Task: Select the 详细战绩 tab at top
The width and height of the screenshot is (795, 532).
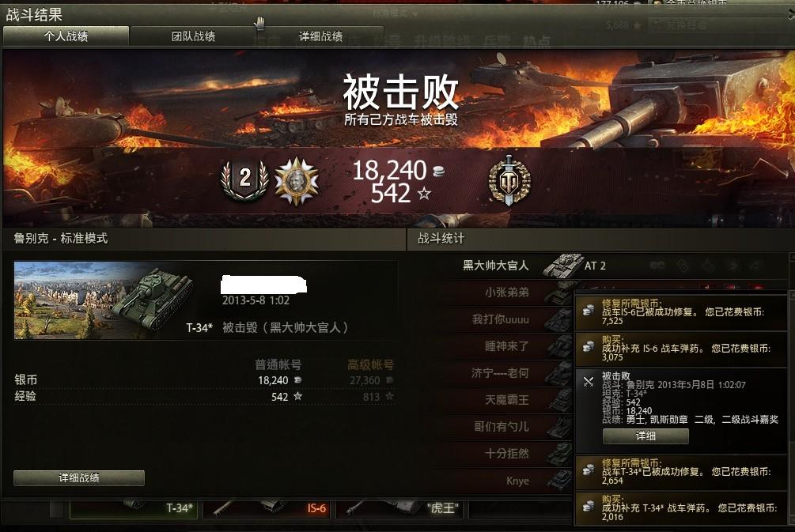Action: 320,36
